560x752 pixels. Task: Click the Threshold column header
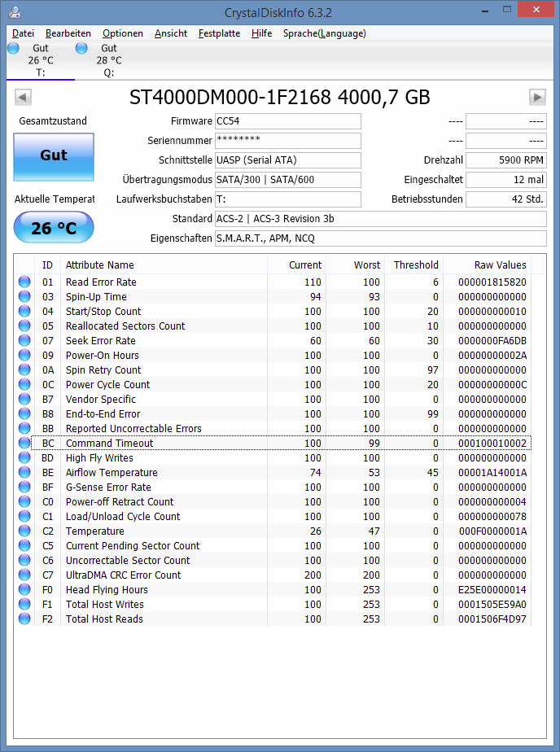pos(413,265)
